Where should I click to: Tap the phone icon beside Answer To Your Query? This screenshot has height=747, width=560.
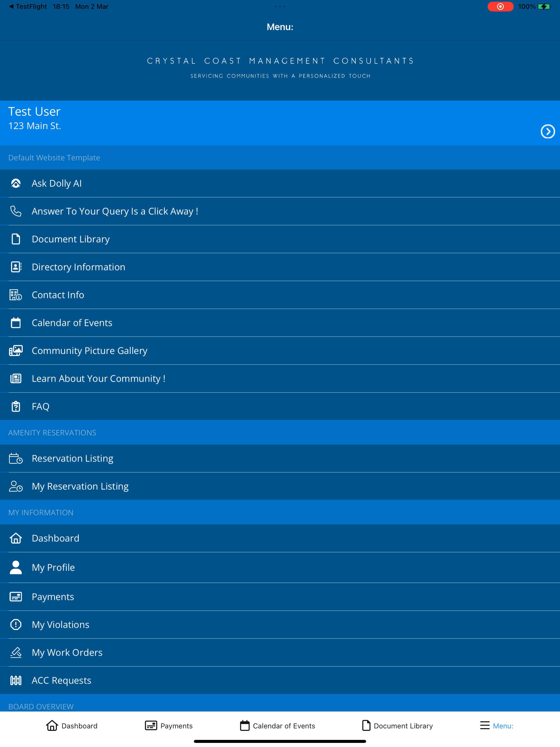pyautogui.click(x=16, y=211)
